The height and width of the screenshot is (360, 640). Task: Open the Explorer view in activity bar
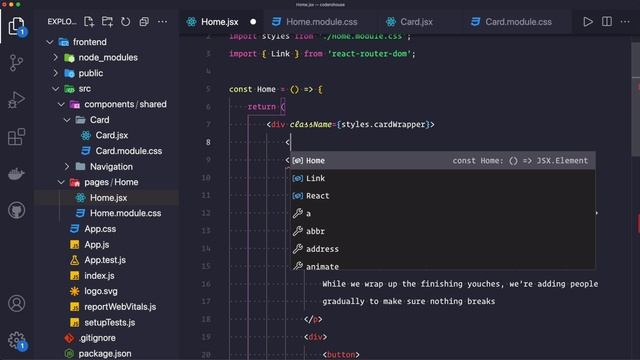(x=17, y=27)
